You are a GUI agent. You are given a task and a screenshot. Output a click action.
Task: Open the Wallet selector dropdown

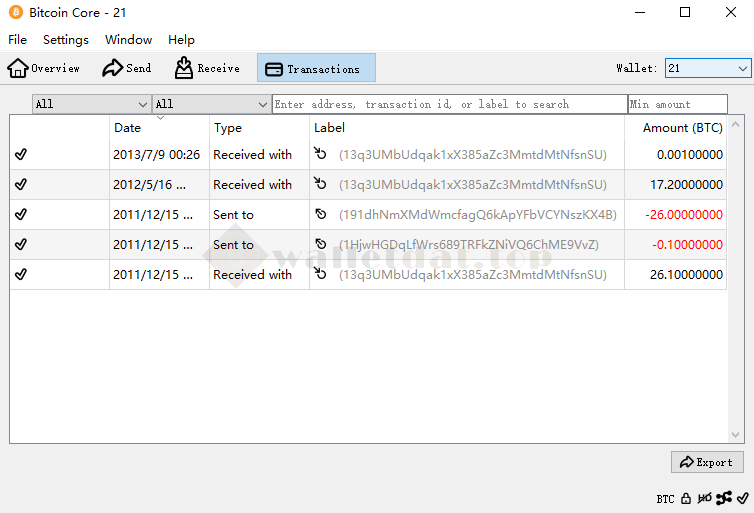tap(707, 68)
